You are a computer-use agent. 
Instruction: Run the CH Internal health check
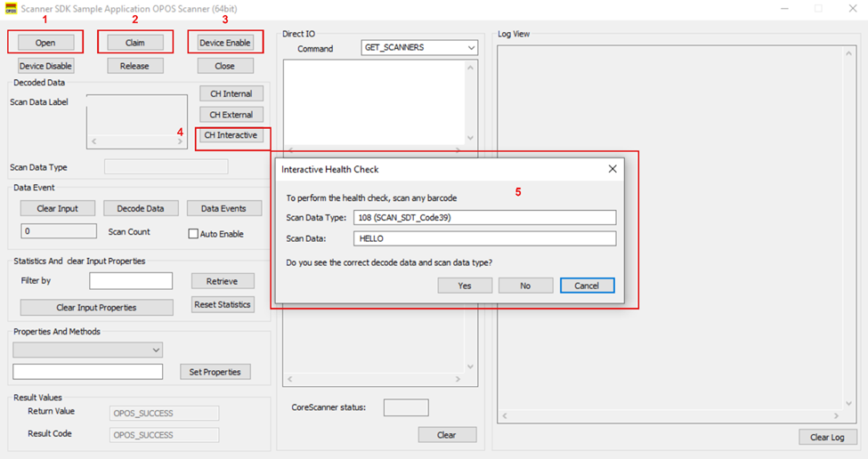point(231,93)
